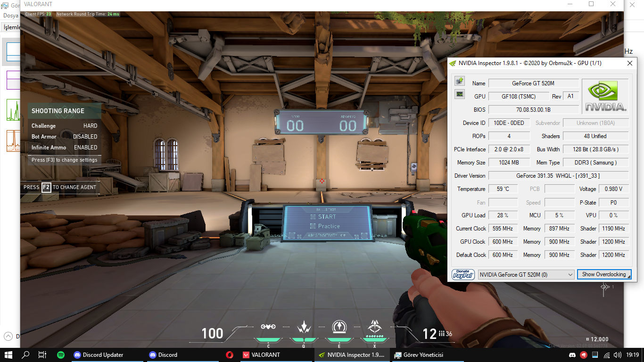Click the Bot Armor DISABLED setting row
The width and height of the screenshot is (644, 362).
[x=64, y=137]
